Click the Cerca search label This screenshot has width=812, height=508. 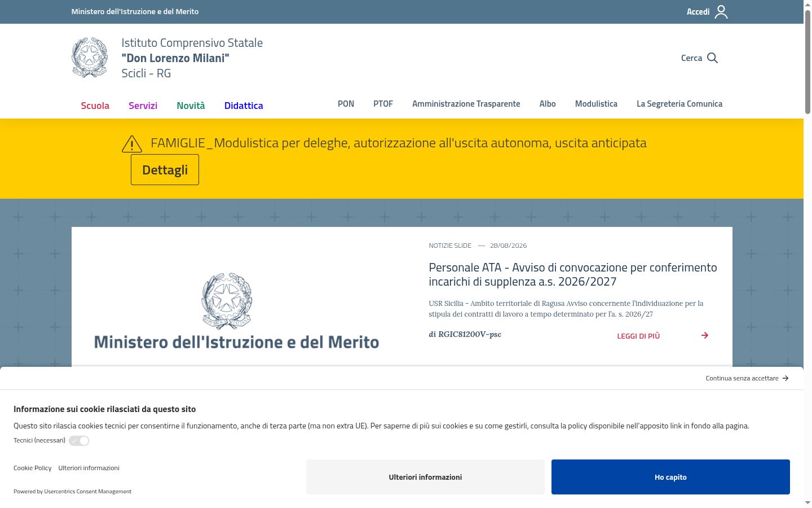pos(691,58)
